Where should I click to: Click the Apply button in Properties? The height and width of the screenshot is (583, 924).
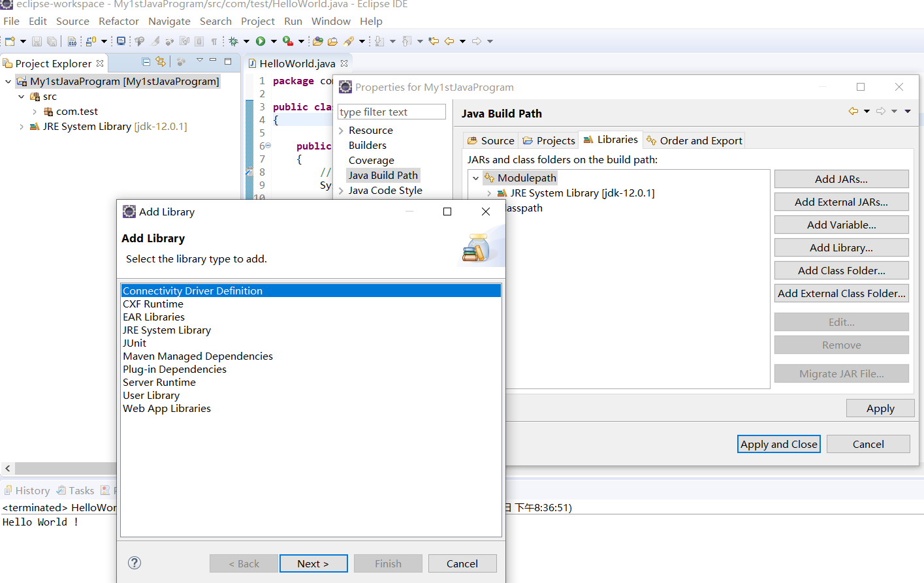click(x=880, y=408)
